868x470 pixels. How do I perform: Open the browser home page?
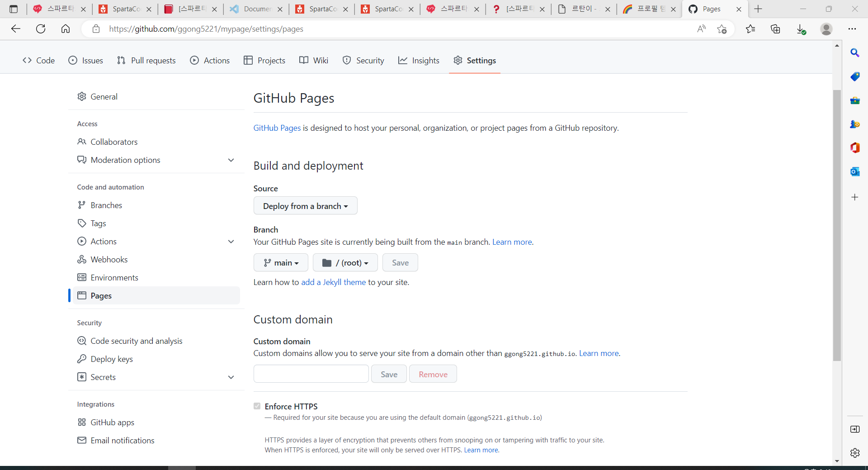(x=66, y=29)
